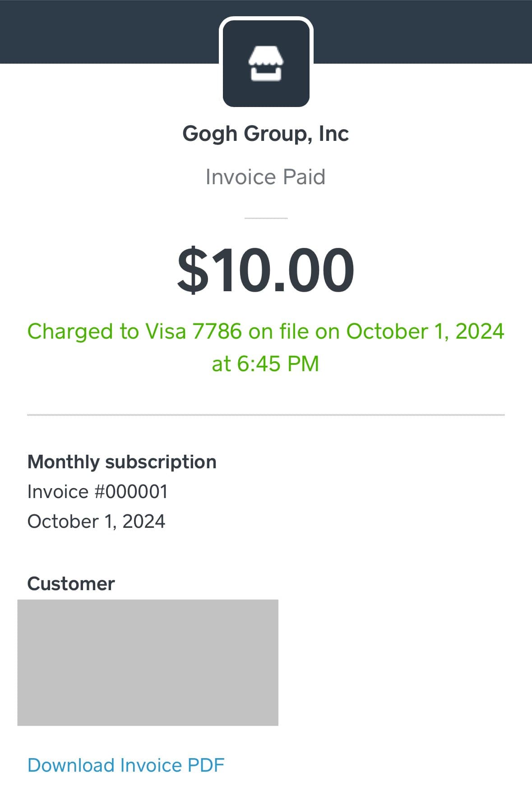Select the Invoice Paid status text
Image resolution: width=532 pixels, height=792 pixels.
265,177
